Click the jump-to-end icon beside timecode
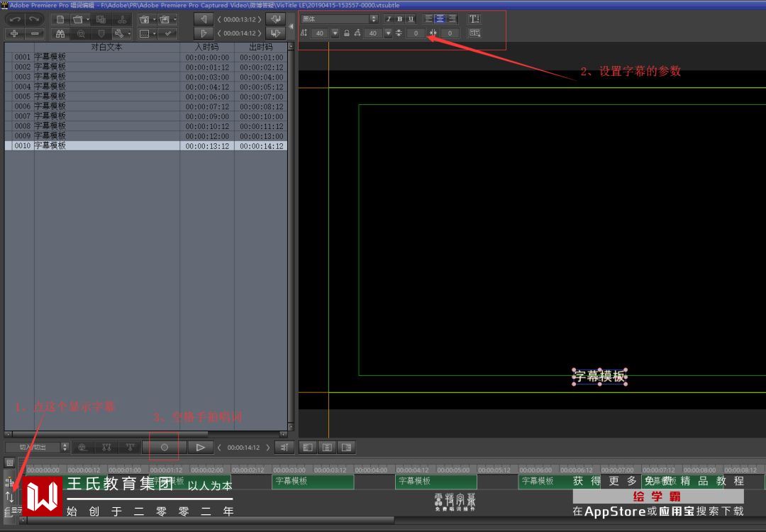The image size is (766, 532). [x=284, y=447]
